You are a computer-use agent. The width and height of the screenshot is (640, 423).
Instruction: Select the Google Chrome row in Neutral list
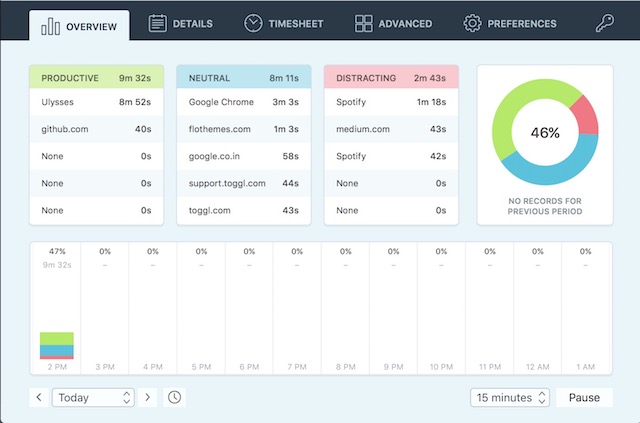click(243, 101)
